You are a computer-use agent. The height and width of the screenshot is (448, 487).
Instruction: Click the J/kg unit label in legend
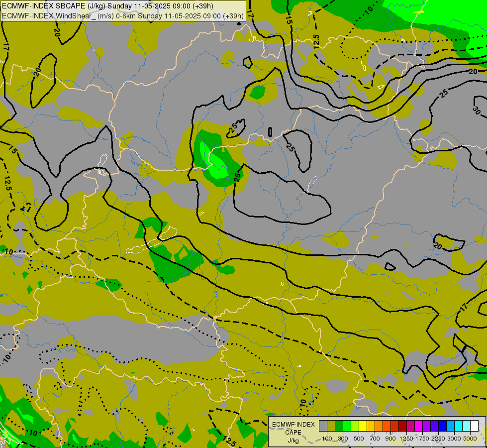(293, 441)
